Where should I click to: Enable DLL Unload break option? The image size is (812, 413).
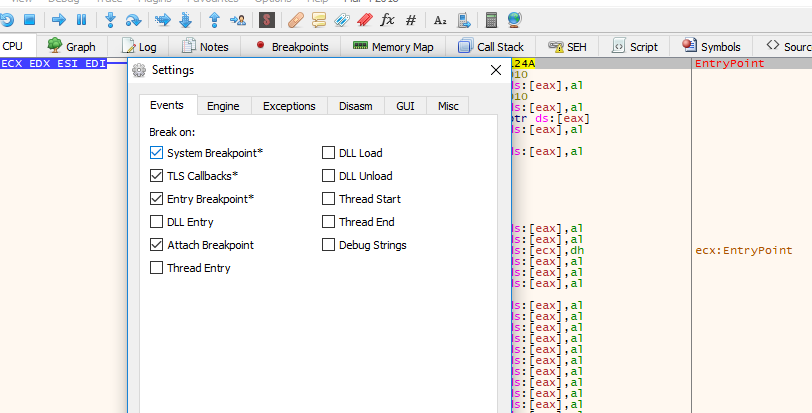328,175
